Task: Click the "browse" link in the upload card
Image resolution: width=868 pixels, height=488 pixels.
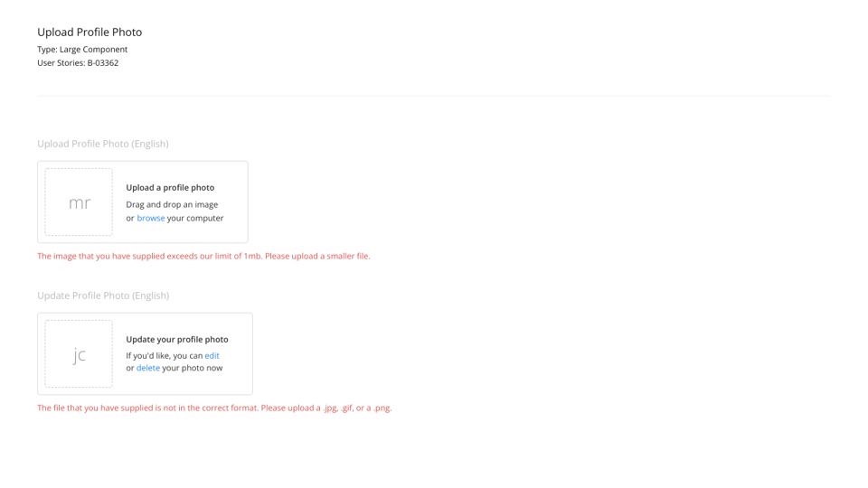Action: (151, 218)
